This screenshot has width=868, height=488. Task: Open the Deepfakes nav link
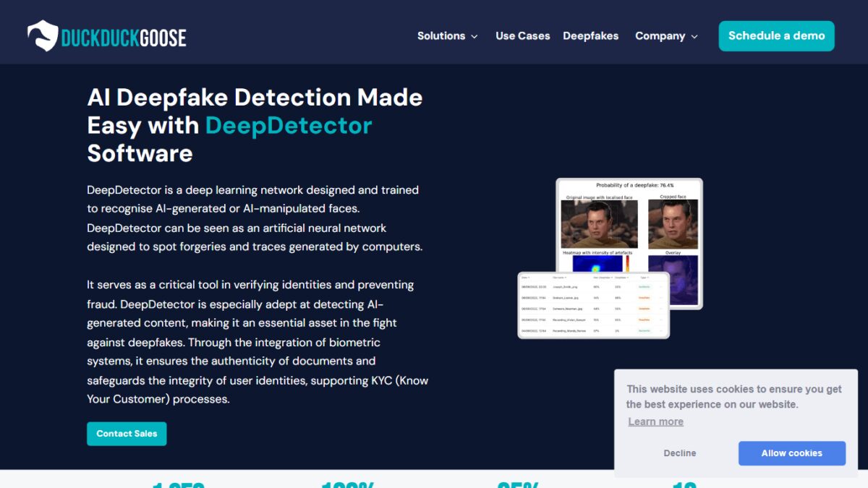(x=590, y=35)
